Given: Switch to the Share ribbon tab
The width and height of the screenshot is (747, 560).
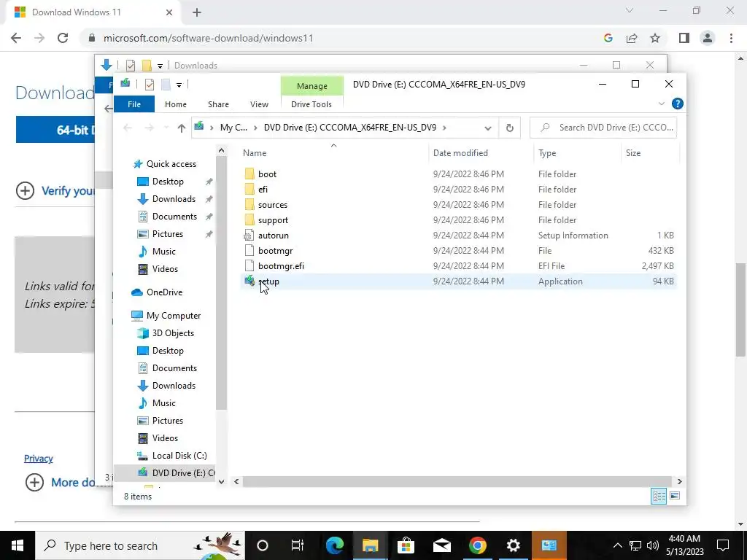Looking at the screenshot, I should pos(218,104).
